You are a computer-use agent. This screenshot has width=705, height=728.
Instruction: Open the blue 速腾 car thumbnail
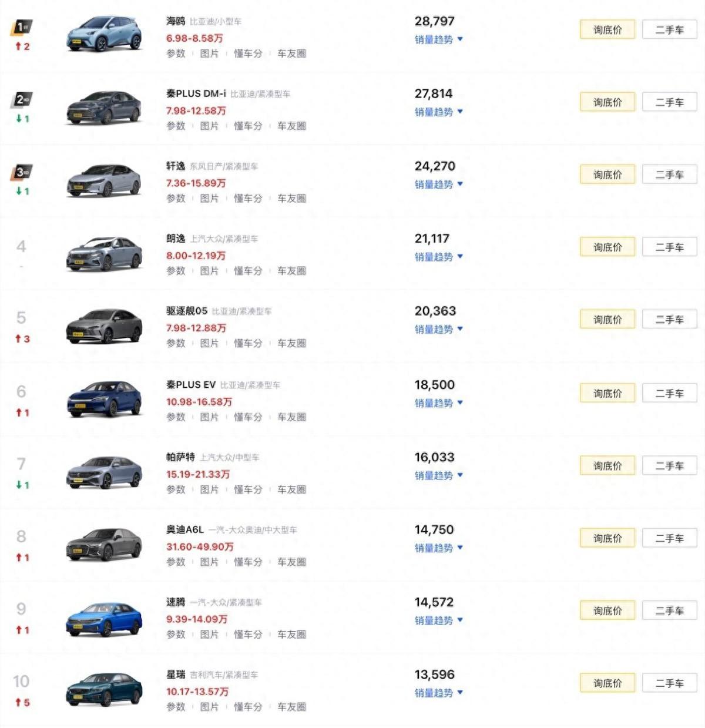coord(104,619)
